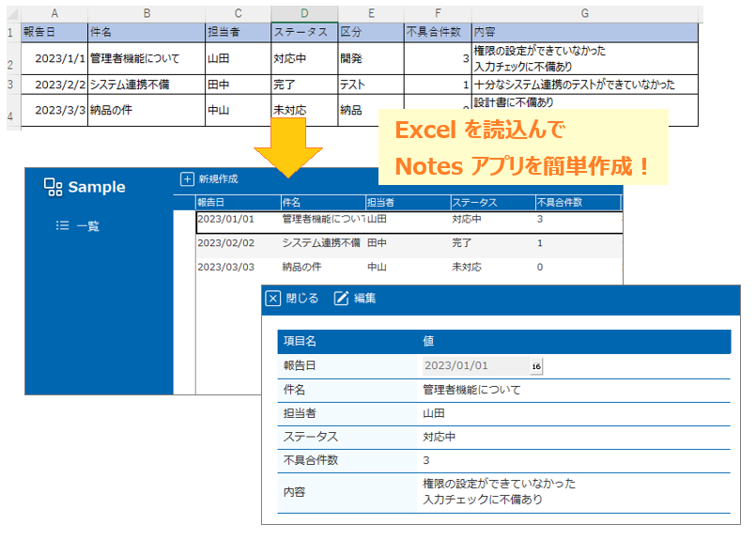Click the 一覧 list icon in sidebar

(x=62, y=225)
